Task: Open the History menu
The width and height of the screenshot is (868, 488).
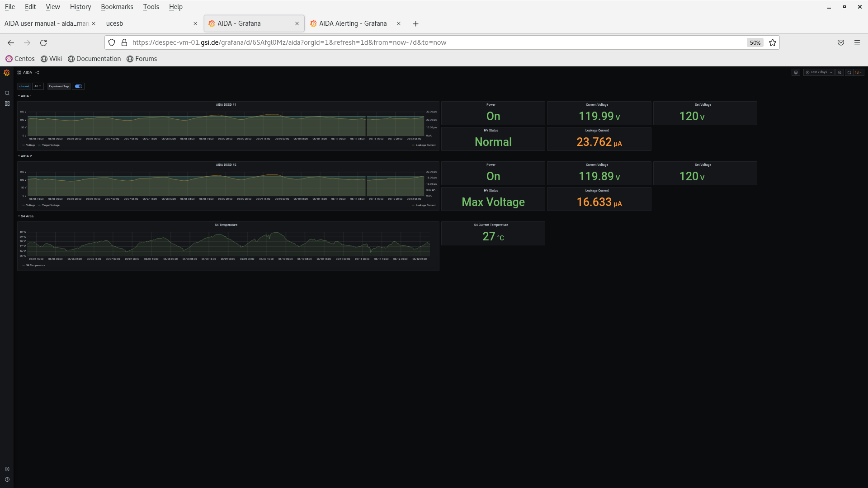Action: tap(80, 7)
